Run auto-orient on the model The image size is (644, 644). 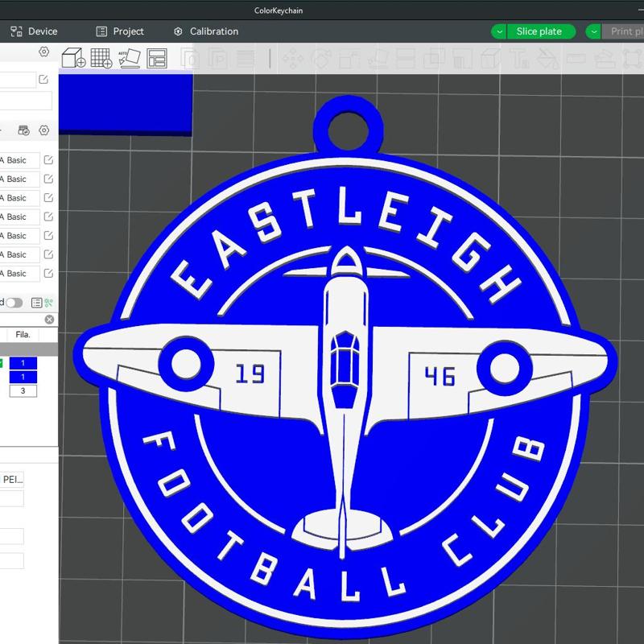[x=129, y=56]
